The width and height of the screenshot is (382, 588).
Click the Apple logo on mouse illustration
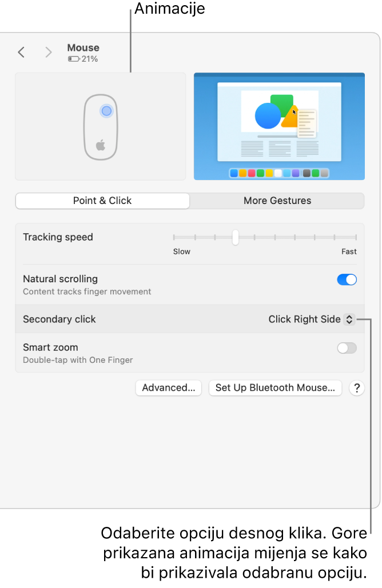tap(101, 145)
